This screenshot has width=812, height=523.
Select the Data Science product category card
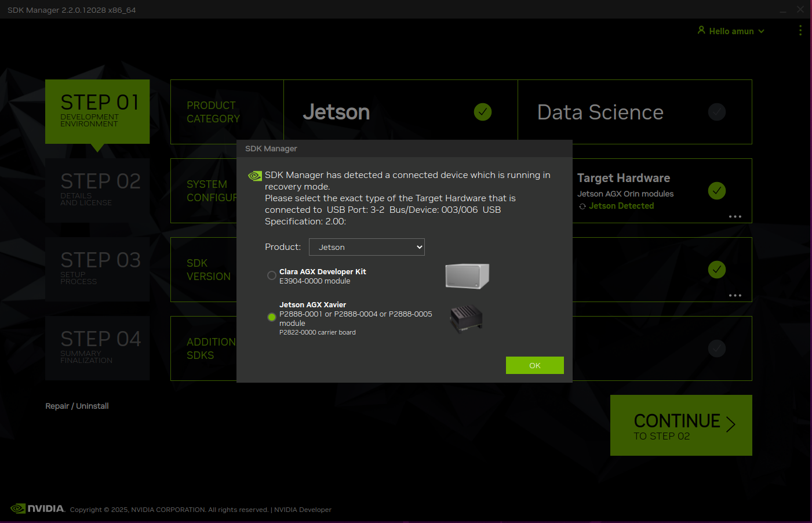tap(635, 112)
